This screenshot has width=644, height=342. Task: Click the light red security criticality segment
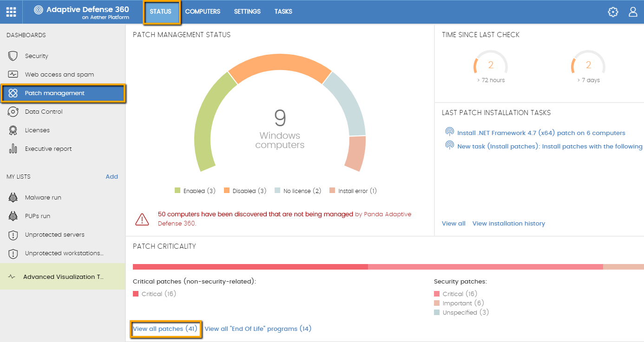[486, 267]
